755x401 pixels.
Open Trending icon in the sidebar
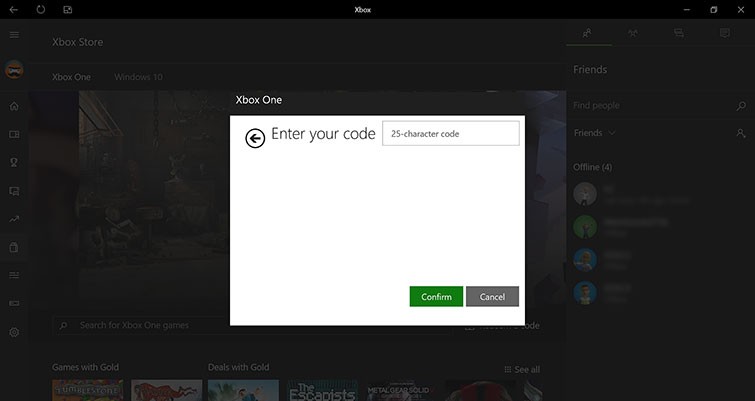coord(14,220)
